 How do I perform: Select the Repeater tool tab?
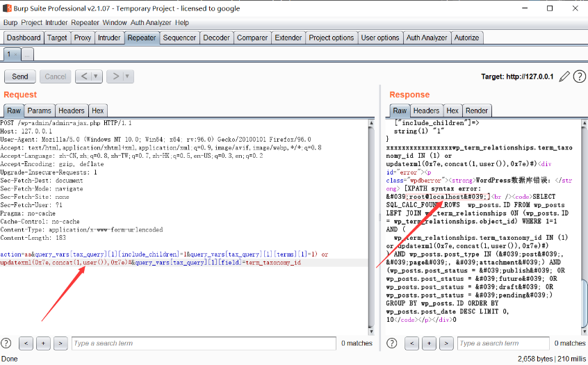tap(142, 38)
